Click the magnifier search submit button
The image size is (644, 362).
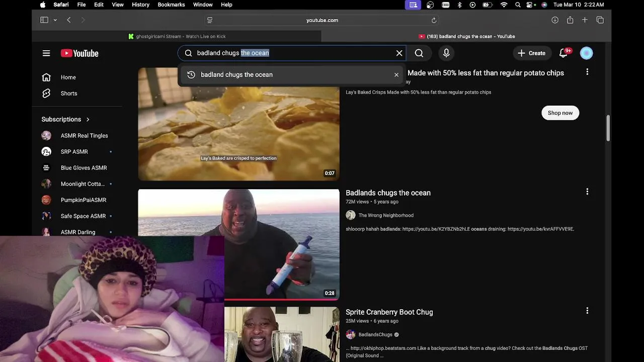coord(419,53)
